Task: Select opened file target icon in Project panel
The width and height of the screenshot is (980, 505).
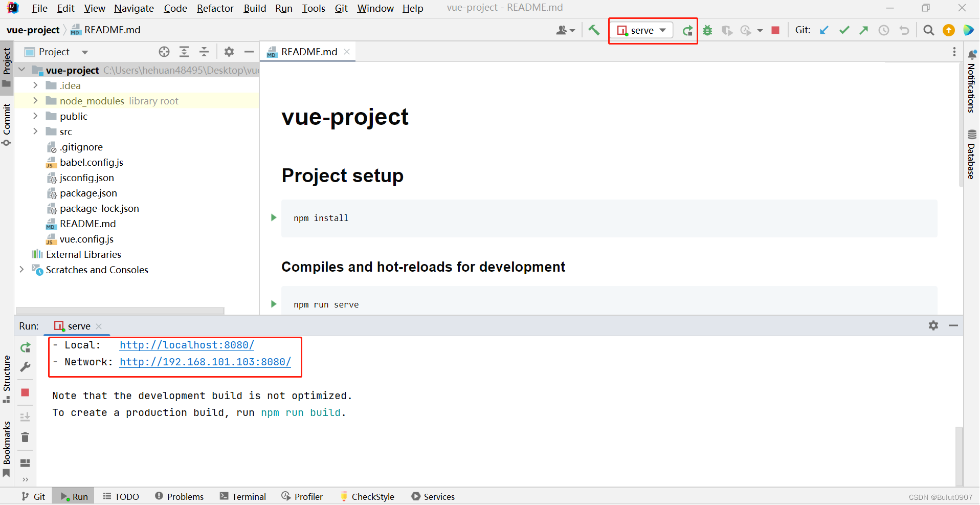Action: point(164,52)
